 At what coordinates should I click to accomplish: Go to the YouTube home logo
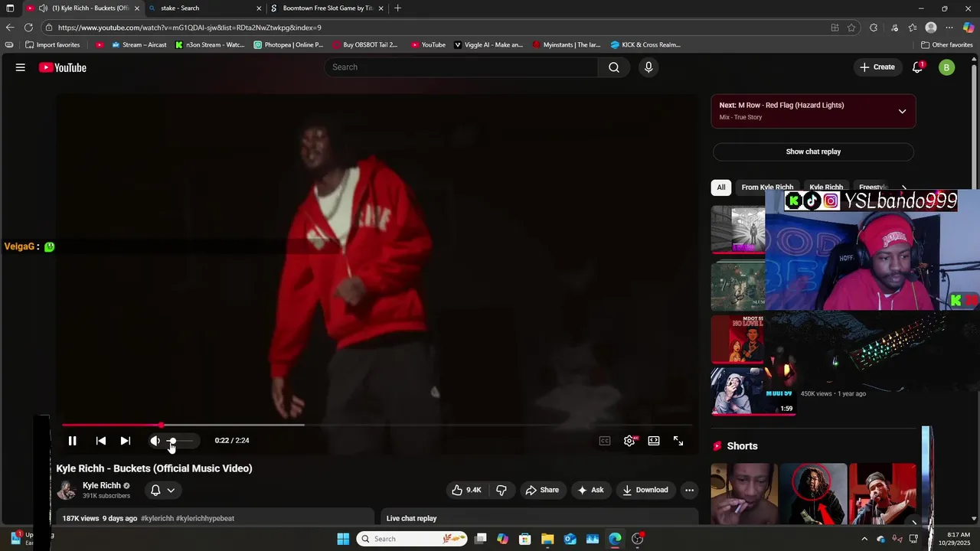click(x=63, y=67)
